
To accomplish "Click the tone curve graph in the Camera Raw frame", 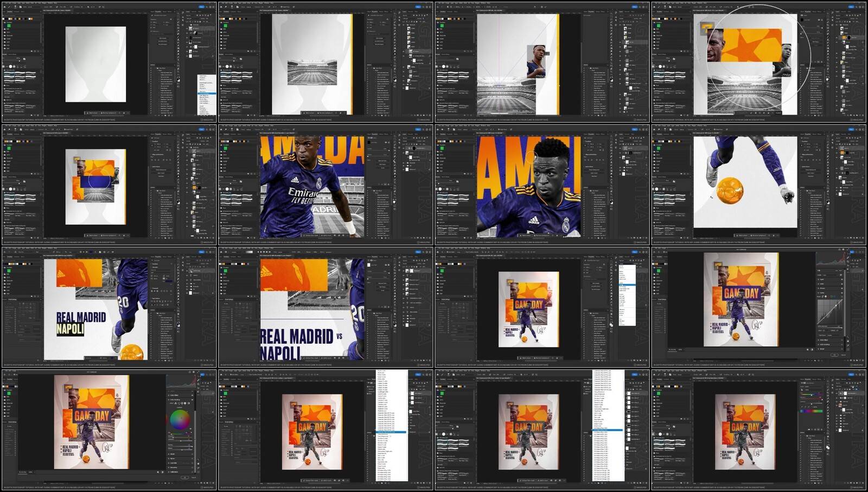I will [x=829, y=311].
